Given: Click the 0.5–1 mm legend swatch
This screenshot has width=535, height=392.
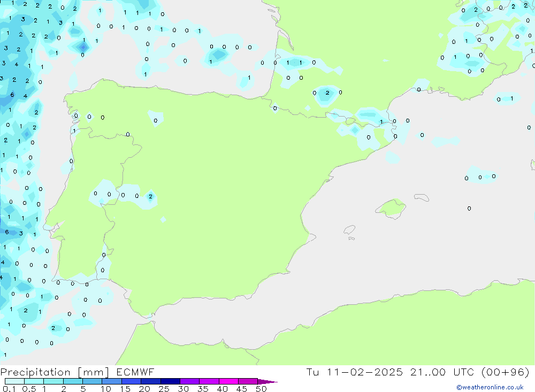Looking at the screenshot, I should (x=34, y=381).
